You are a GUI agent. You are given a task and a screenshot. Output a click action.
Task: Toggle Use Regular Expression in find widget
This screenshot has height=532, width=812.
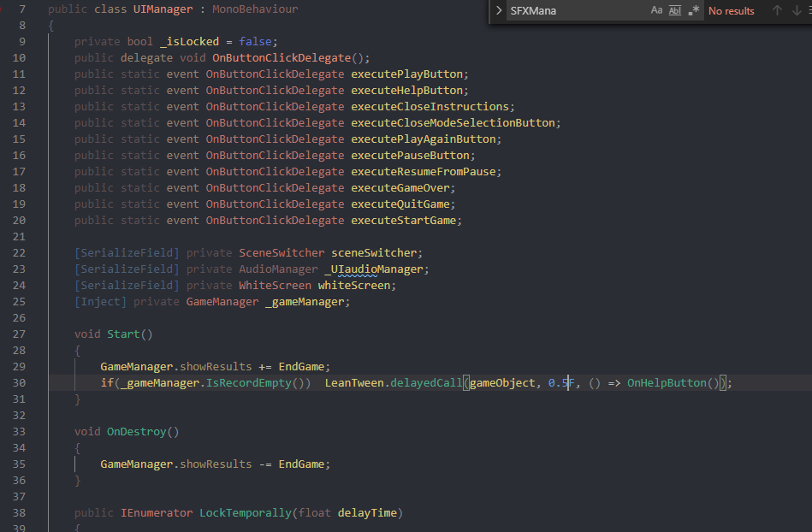(694, 10)
